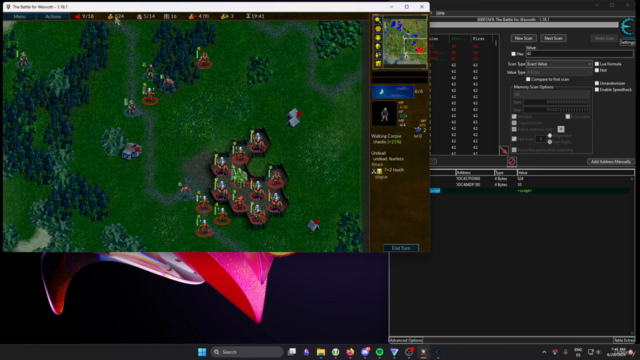Click the red clear list icon

pos(511,162)
